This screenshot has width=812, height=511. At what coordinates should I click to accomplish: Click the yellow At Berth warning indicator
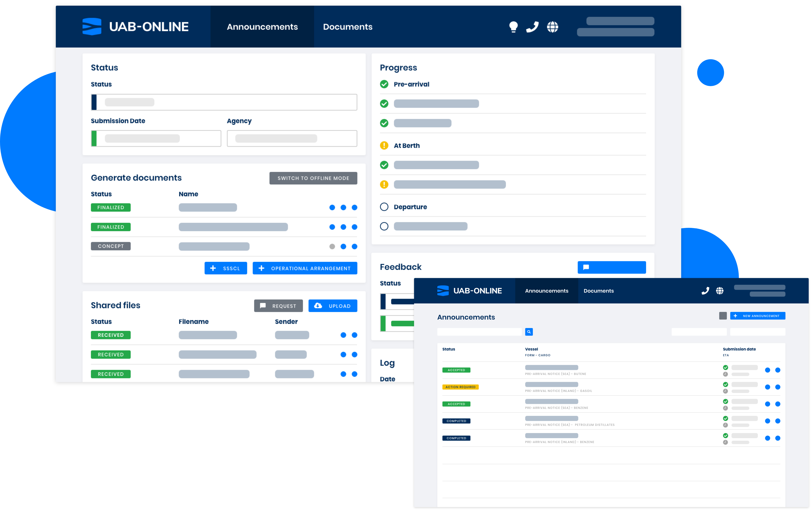point(384,146)
